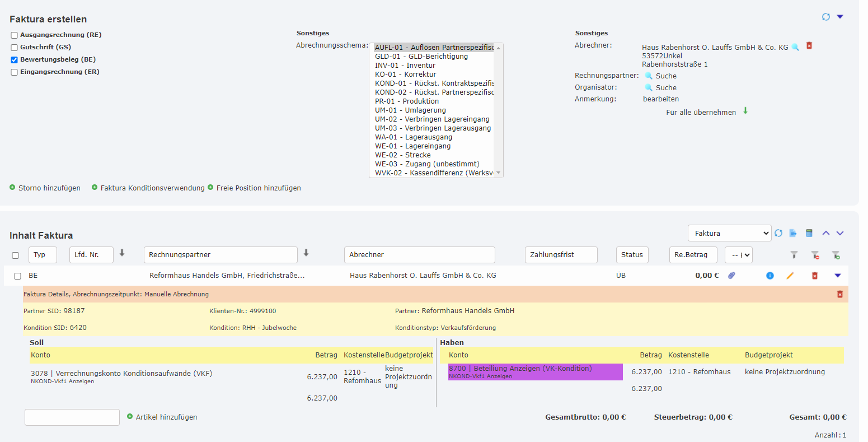This screenshot has height=442, width=868.
Task: Remove Abrechner using the red trash icon
Action: [x=809, y=45]
